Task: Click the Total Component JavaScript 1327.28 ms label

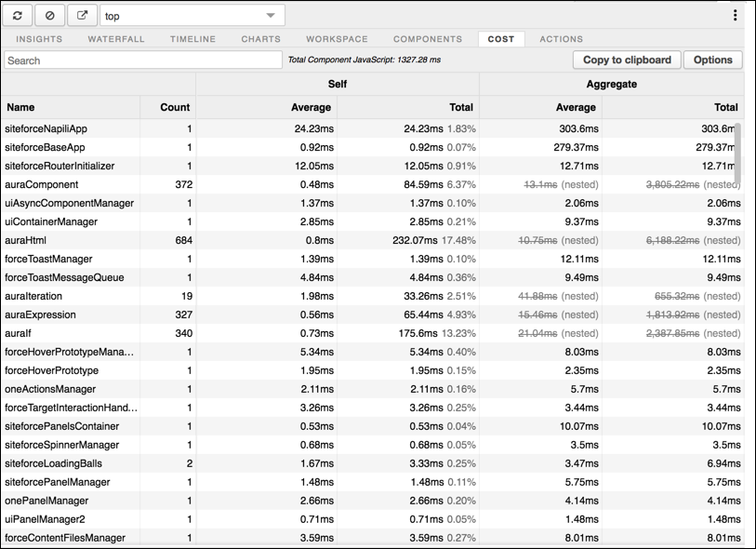Action: (x=364, y=60)
